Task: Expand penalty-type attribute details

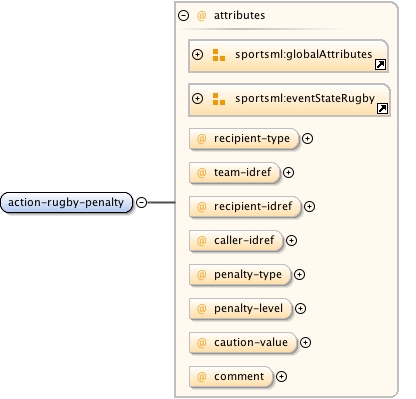Action: (299, 274)
